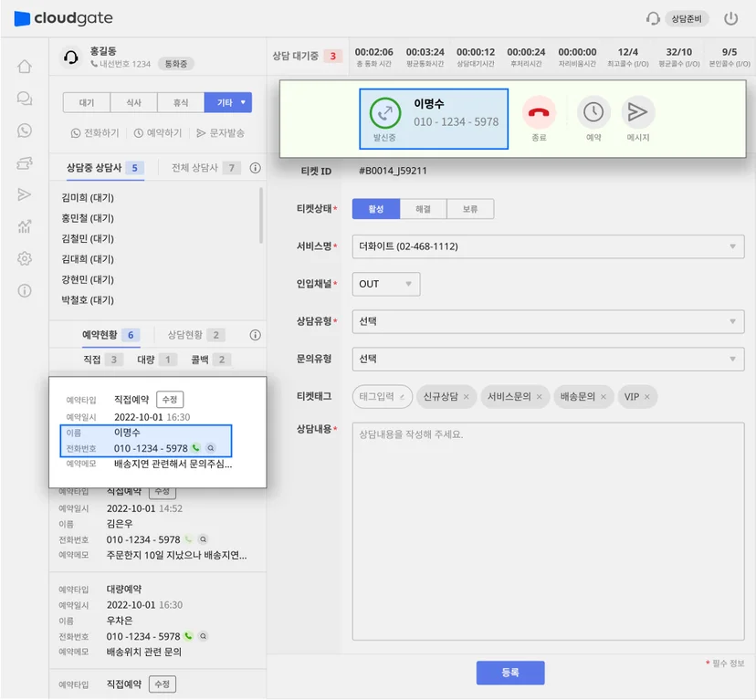Click green call icon beside 이명수's number

(195, 448)
